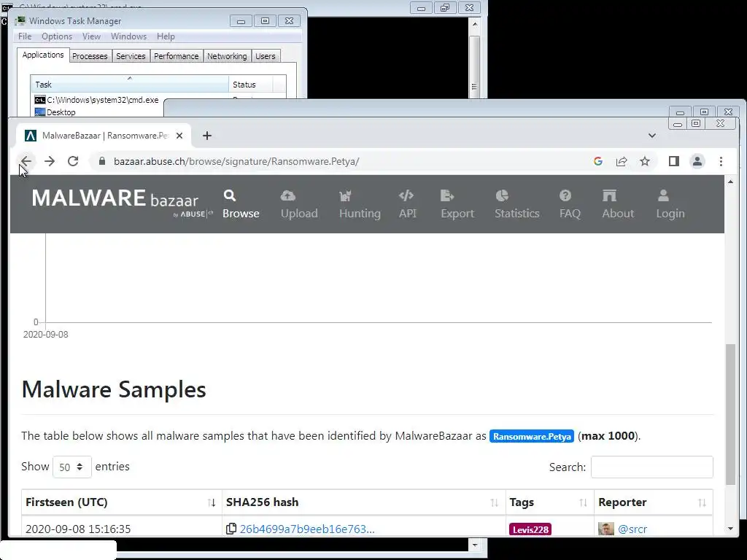Click cmd window scrollbar up arrow

(x=474, y=23)
